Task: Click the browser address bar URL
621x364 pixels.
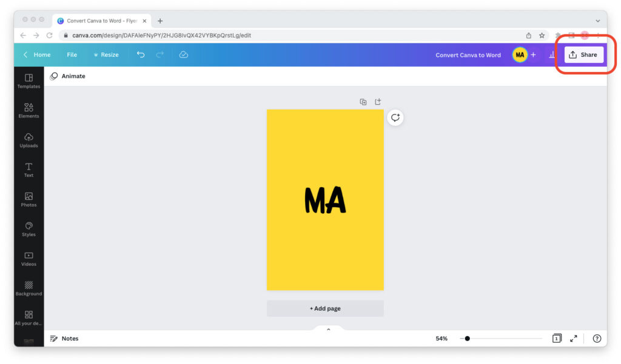Action: [161, 35]
